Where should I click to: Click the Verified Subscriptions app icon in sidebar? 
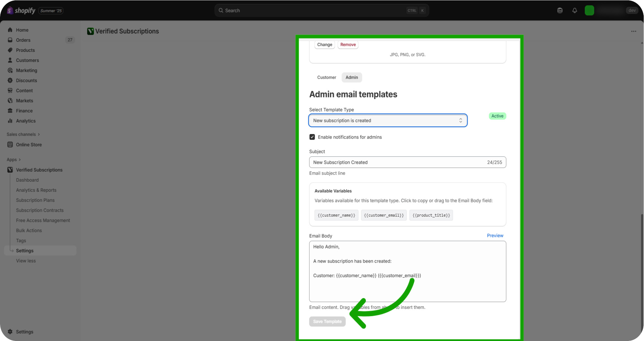(x=10, y=170)
